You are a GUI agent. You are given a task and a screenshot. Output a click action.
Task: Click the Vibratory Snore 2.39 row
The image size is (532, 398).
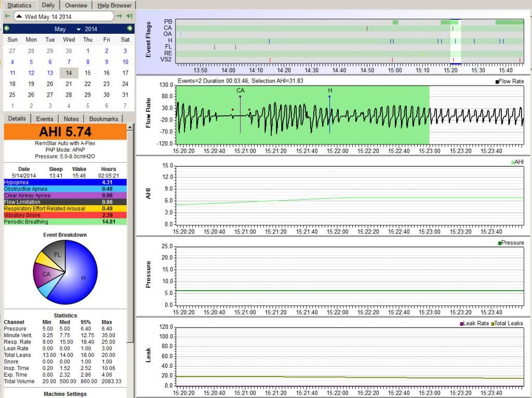click(65, 215)
